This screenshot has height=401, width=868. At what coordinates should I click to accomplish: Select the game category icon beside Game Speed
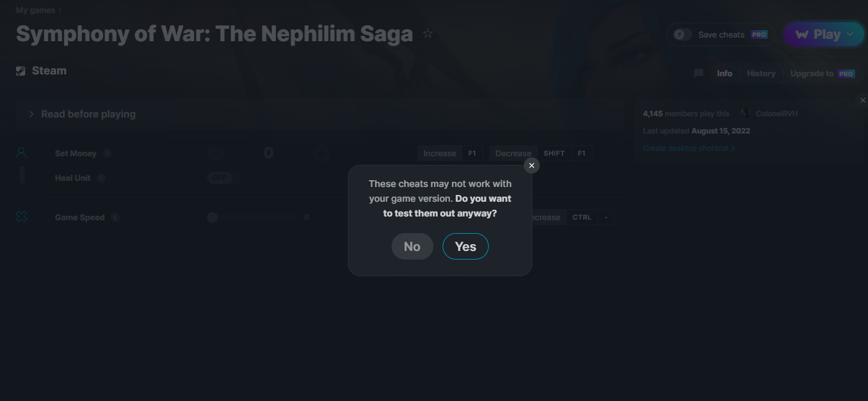pos(22,216)
